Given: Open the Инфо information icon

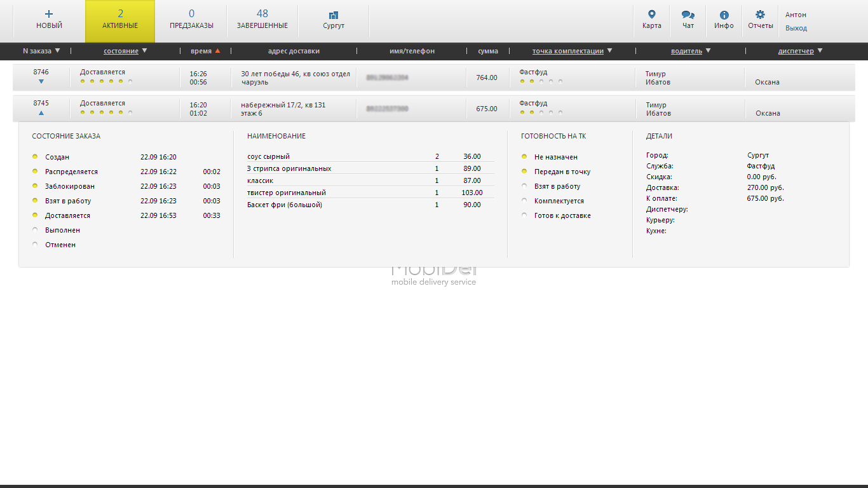Looking at the screenshot, I should 724,15.
